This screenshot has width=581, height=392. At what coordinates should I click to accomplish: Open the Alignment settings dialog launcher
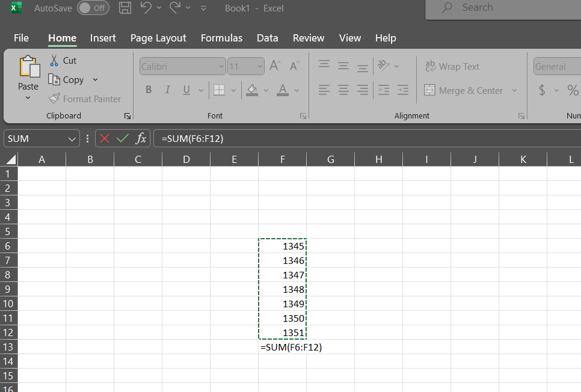pyautogui.click(x=521, y=117)
